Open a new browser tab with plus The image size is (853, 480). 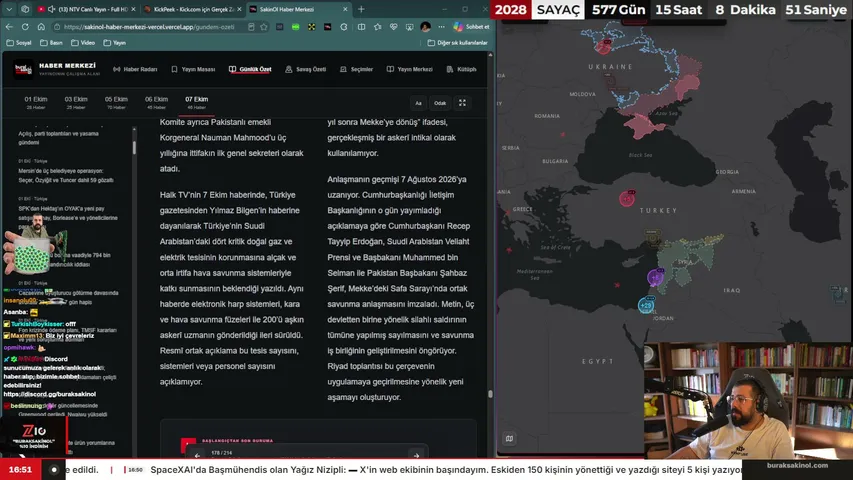361,9
